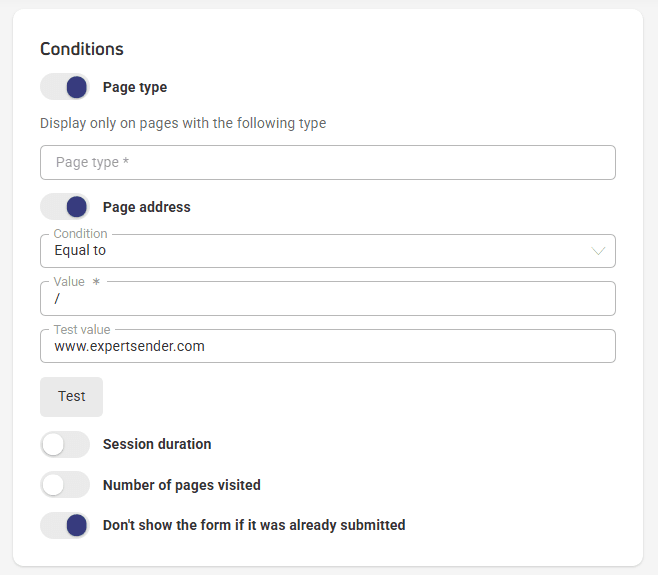The image size is (658, 575).
Task: Disable the Page address toggle
Action: [x=65, y=206]
